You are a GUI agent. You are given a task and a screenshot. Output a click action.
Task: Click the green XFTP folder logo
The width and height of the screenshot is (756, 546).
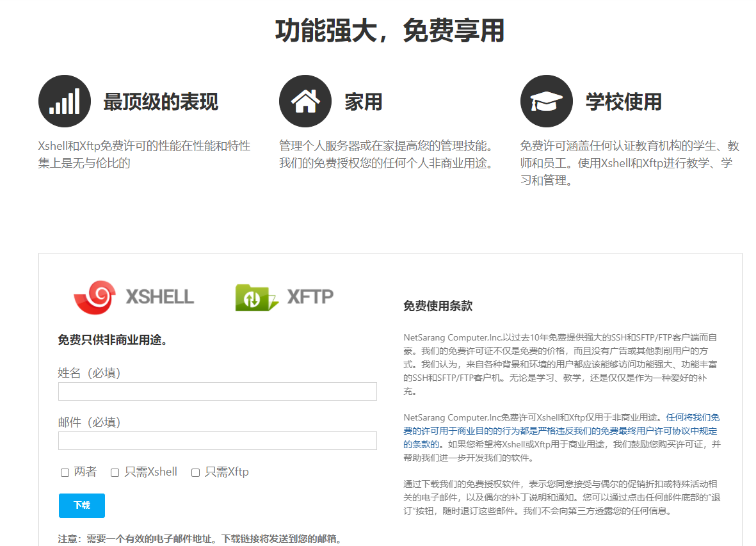tap(257, 298)
